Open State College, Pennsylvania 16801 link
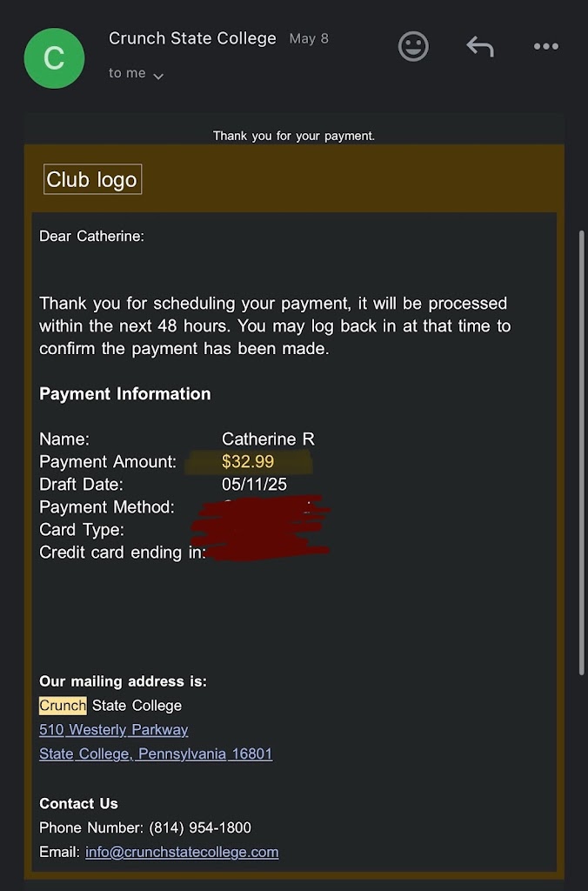Image resolution: width=588 pixels, height=891 pixels. tap(156, 754)
